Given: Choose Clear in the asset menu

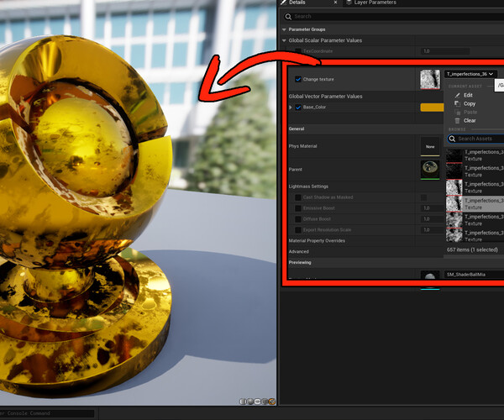Looking at the screenshot, I should 470,120.
